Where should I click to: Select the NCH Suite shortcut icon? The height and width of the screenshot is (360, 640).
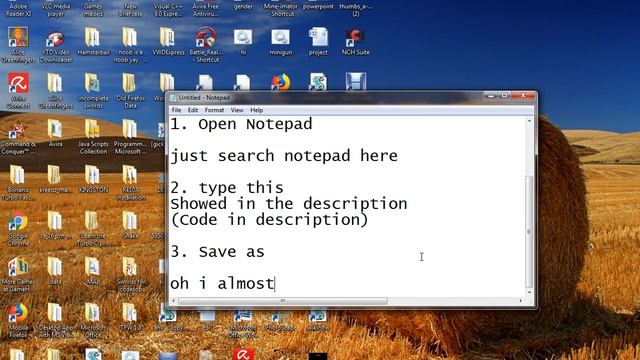click(356, 42)
